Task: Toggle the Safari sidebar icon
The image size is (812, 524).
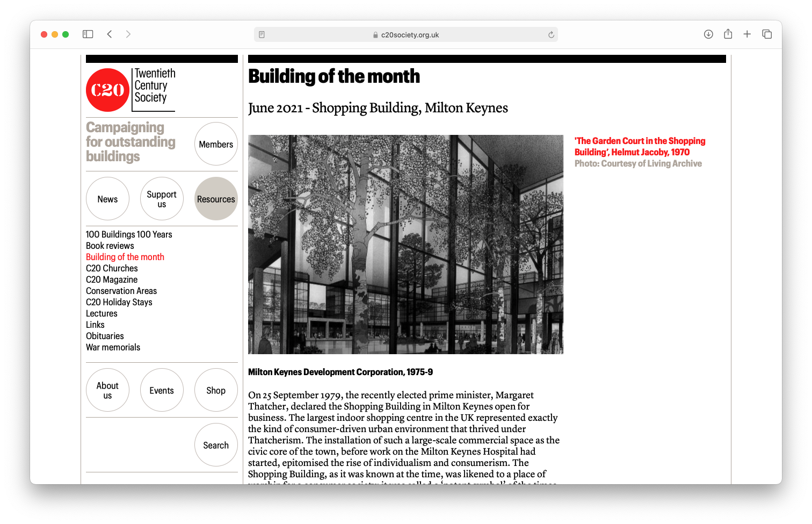Action: point(88,34)
